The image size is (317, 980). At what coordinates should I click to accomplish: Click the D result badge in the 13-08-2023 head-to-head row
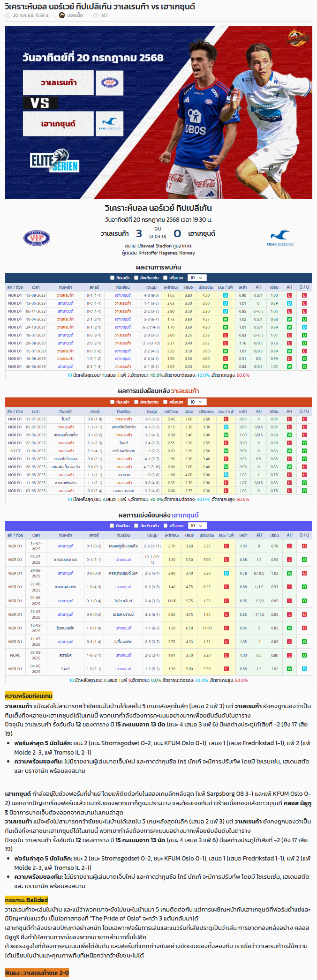pos(226,295)
